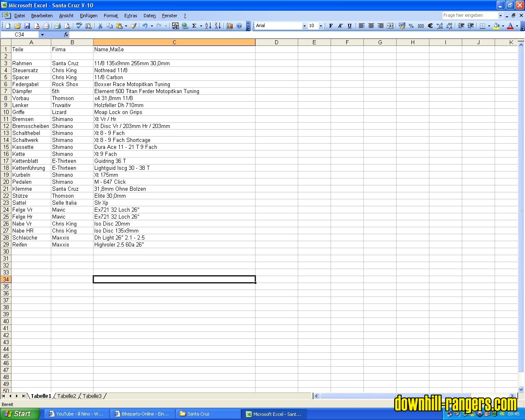Open the insert function fx dialog
This screenshot has width=525, height=420.
tap(66, 35)
